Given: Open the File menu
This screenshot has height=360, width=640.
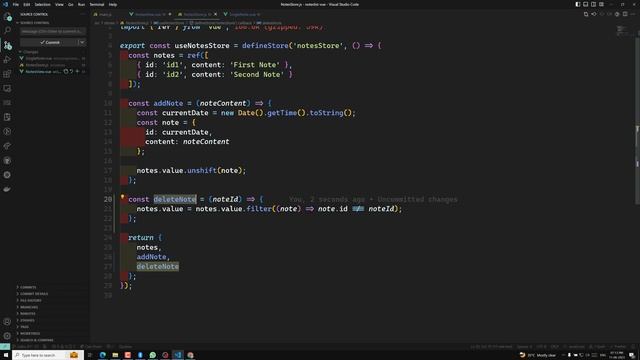Looking at the screenshot, I should click(x=16, y=4).
